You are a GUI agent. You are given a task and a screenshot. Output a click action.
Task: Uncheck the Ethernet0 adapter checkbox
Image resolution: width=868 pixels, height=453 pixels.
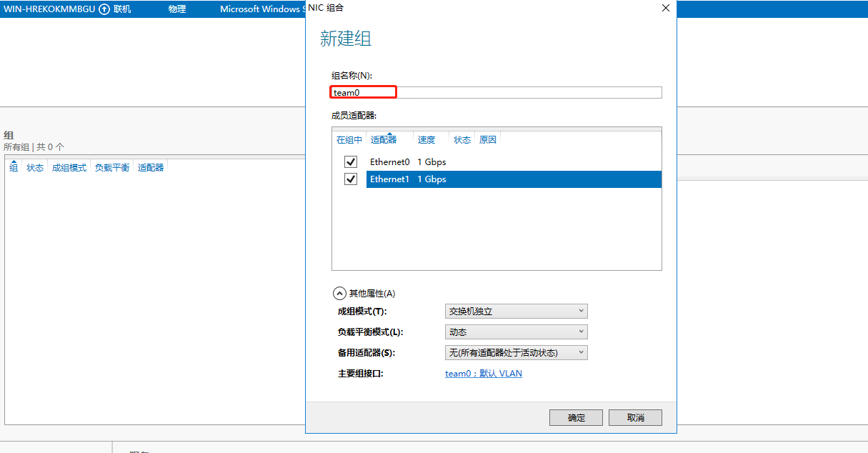(x=351, y=162)
